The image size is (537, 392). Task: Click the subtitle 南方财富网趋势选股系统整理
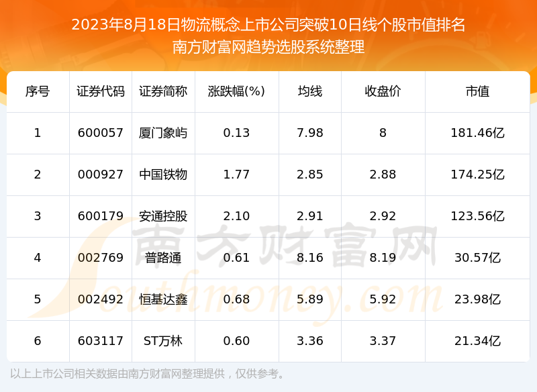tap(268, 47)
